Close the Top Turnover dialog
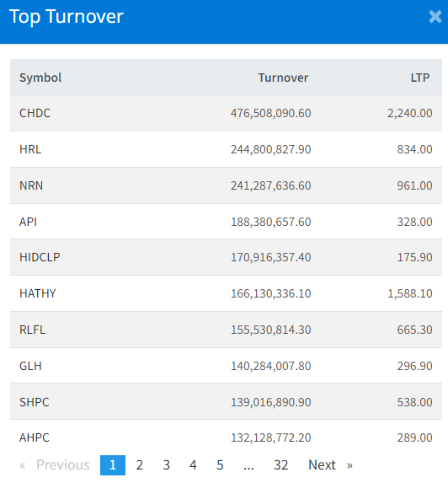This screenshot has height=483, width=448. coord(435,17)
